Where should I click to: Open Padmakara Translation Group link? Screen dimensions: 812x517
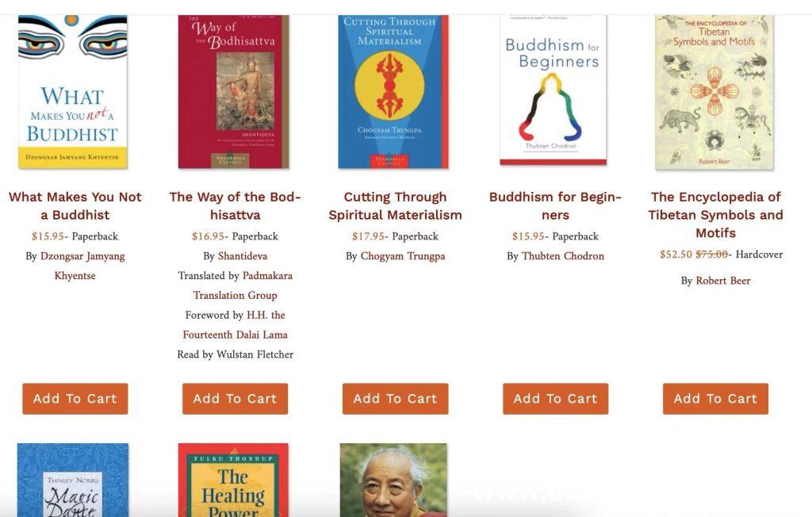click(x=243, y=285)
